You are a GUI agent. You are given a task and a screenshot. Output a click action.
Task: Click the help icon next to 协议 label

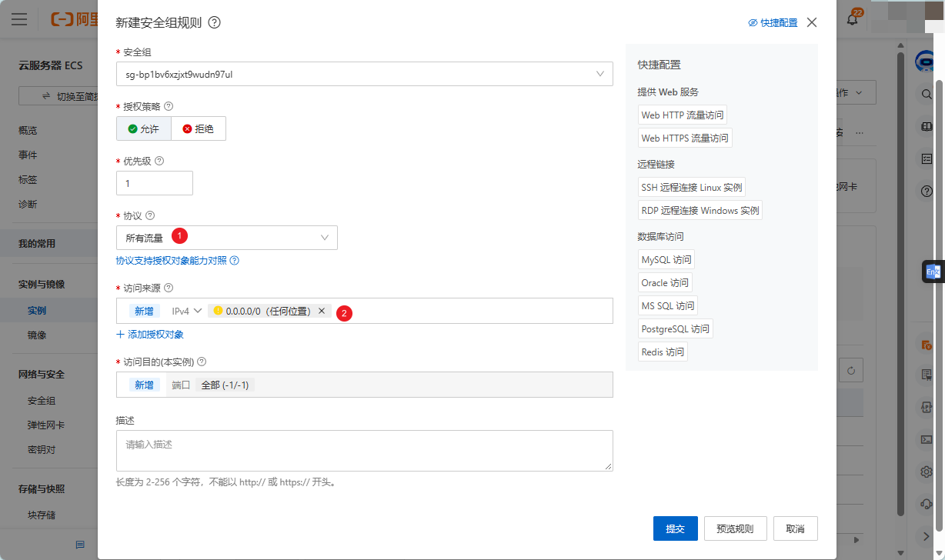(x=150, y=216)
